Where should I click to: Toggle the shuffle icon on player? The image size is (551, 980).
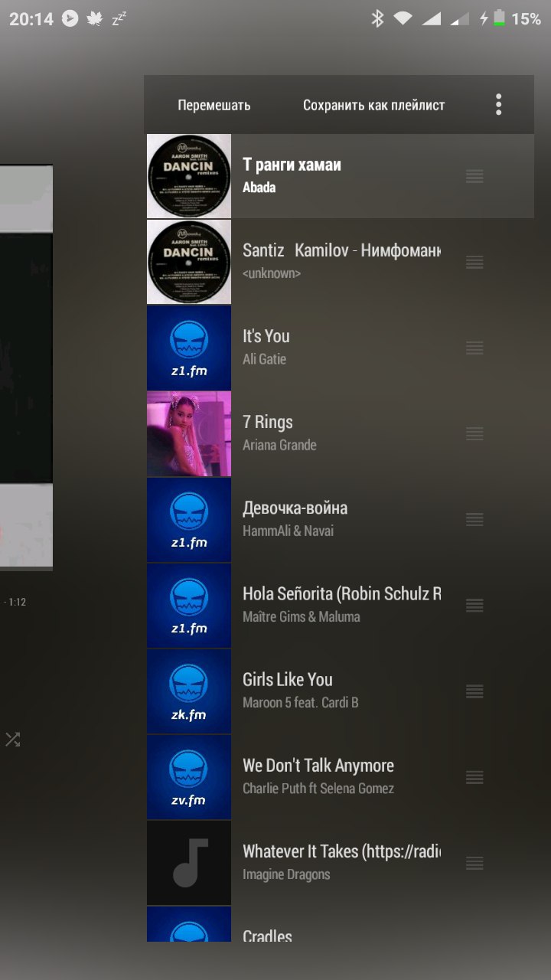coord(13,740)
